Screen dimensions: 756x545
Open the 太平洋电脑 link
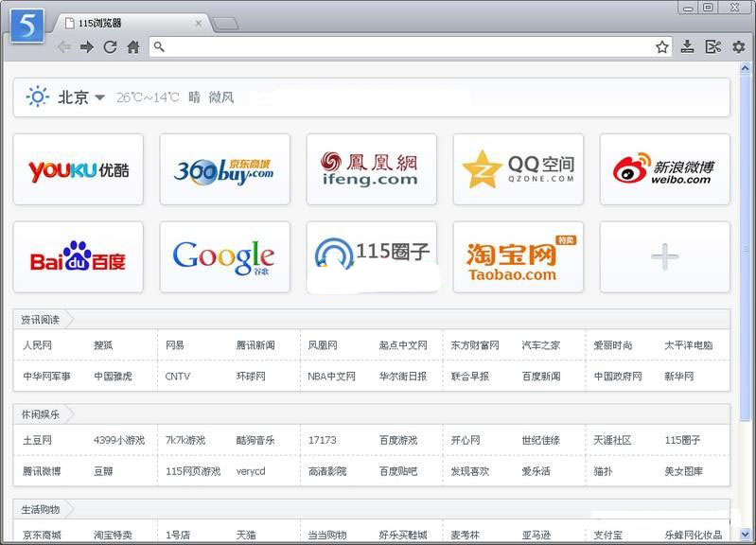point(689,345)
